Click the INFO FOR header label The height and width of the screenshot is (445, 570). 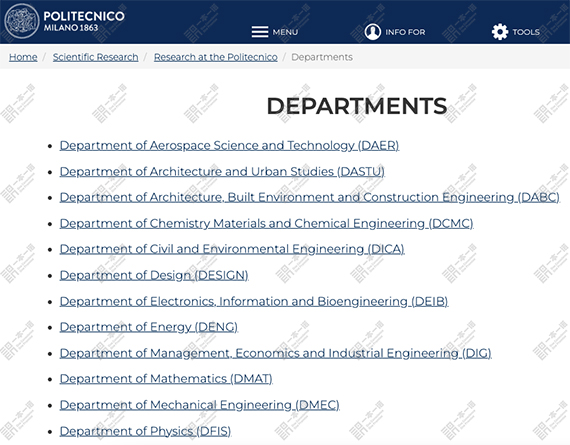(x=405, y=32)
